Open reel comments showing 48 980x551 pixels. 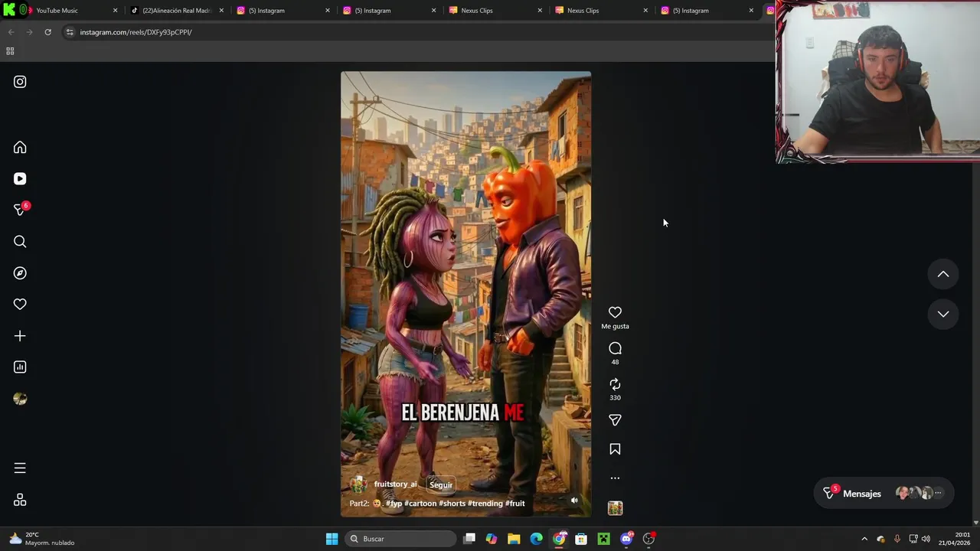[615, 348]
